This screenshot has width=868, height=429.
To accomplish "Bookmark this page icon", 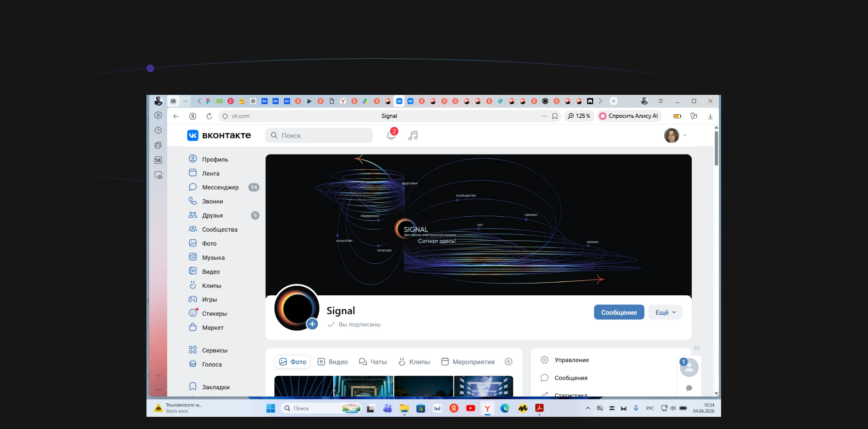I will pos(555,116).
